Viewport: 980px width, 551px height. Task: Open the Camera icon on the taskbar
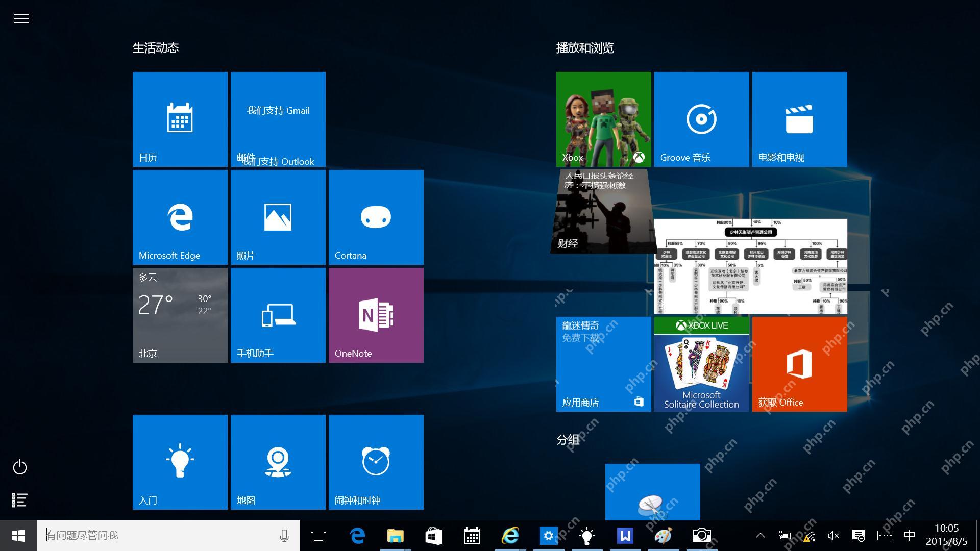pyautogui.click(x=702, y=536)
